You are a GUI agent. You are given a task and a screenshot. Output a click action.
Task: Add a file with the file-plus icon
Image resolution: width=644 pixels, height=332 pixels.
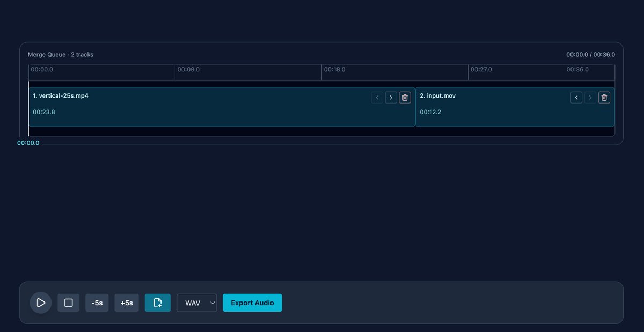158,303
